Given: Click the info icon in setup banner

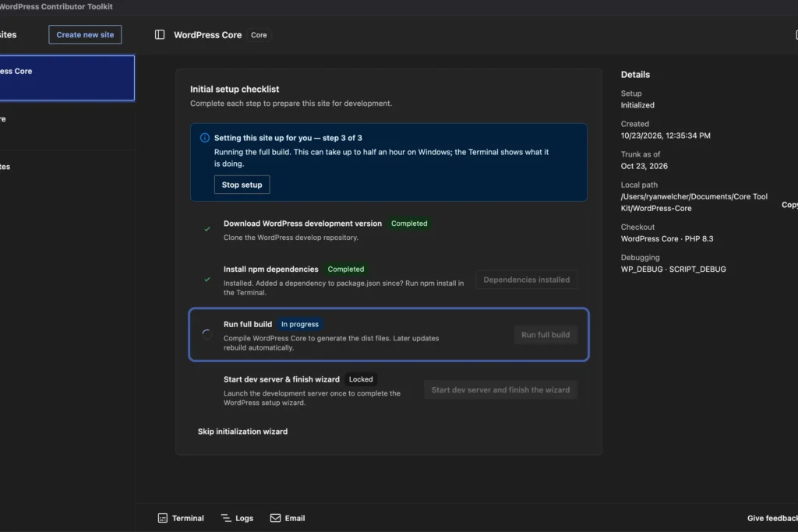Looking at the screenshot, I should coord(205,138).
